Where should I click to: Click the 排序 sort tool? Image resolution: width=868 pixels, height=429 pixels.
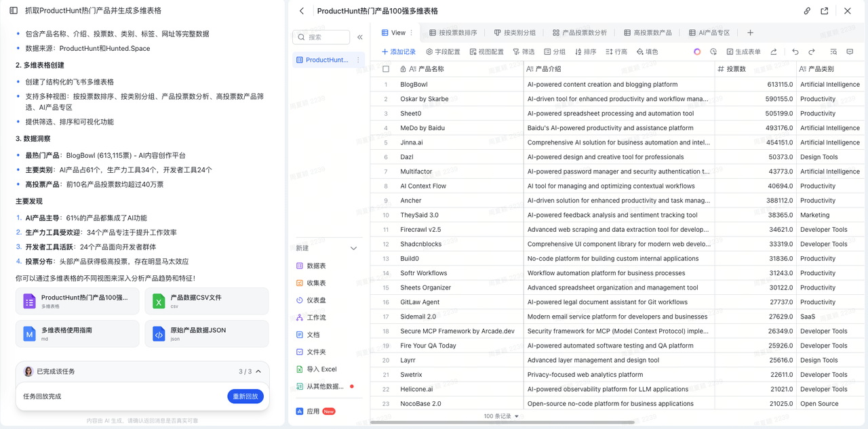[585, 52]
